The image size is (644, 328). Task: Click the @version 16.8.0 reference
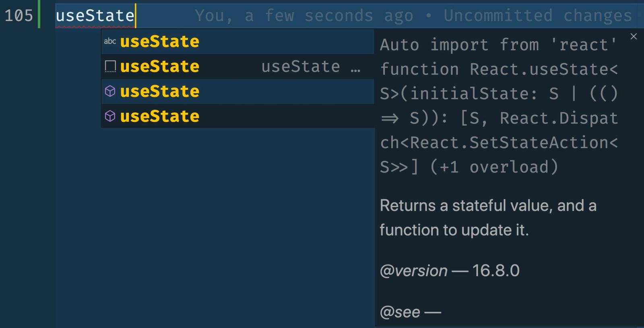pyautogui.click(x=449, y=271)
